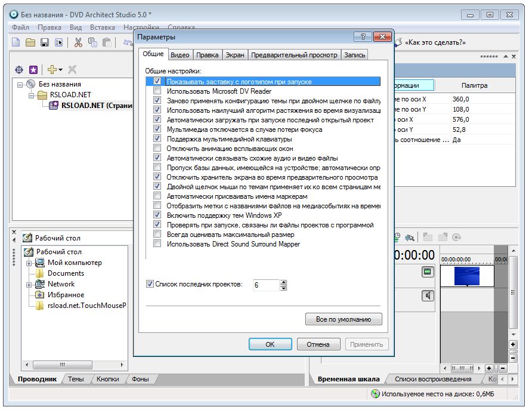Switch to the Правка tab in Параметры
The width and height of the screenshot is (532, 413).
208,55
